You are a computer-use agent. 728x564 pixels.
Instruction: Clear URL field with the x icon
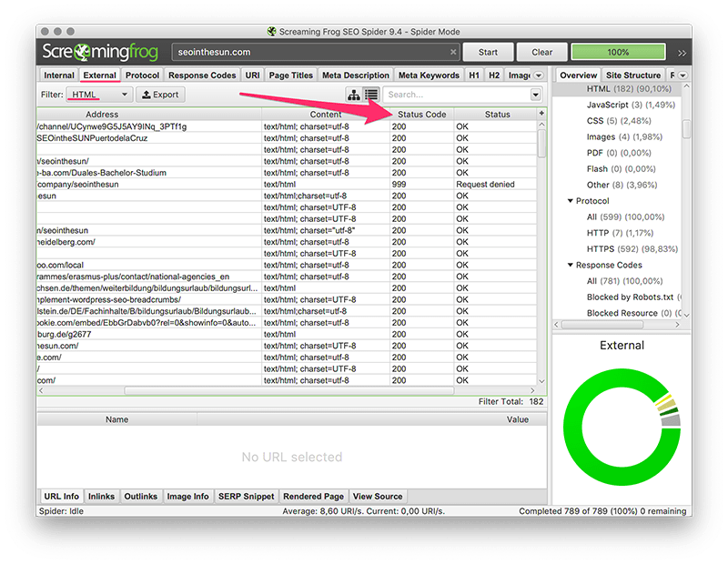click(453, 52)
